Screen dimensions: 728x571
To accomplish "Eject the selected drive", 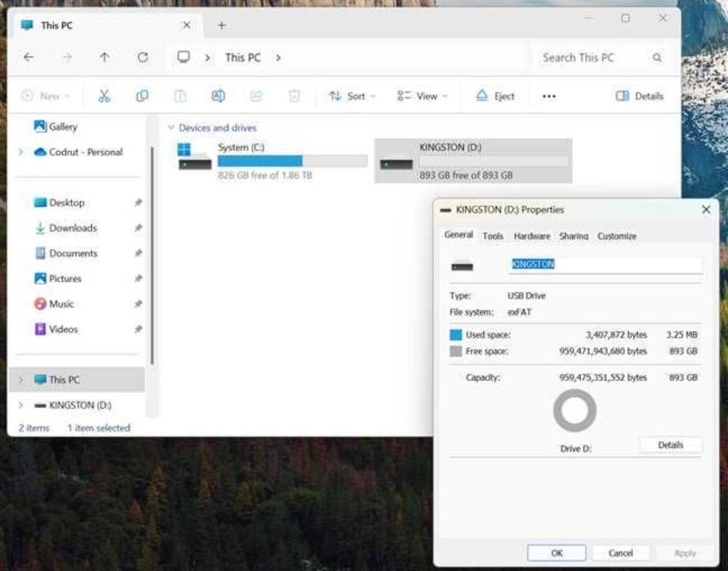I will click(x=495, y=96).
